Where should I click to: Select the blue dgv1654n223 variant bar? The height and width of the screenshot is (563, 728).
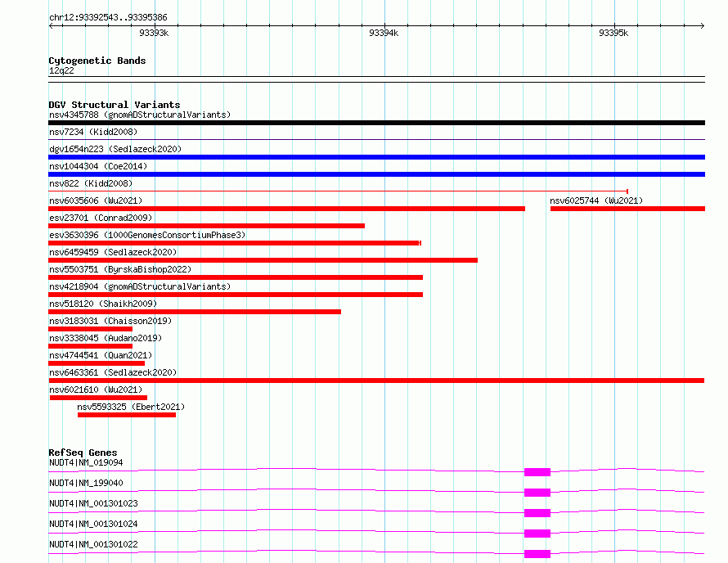(376, 157)
